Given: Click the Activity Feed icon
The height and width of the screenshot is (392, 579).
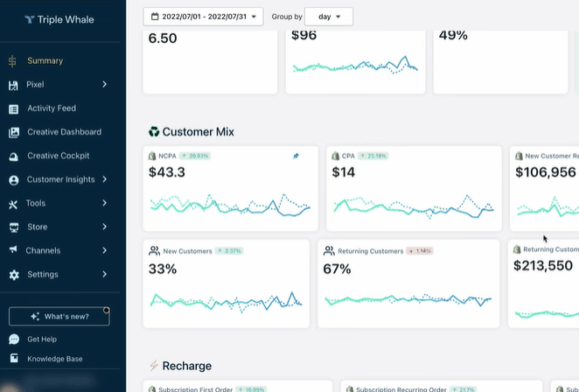Looking at the screenshot, I should pyautogui.click(x=13, y=108).
